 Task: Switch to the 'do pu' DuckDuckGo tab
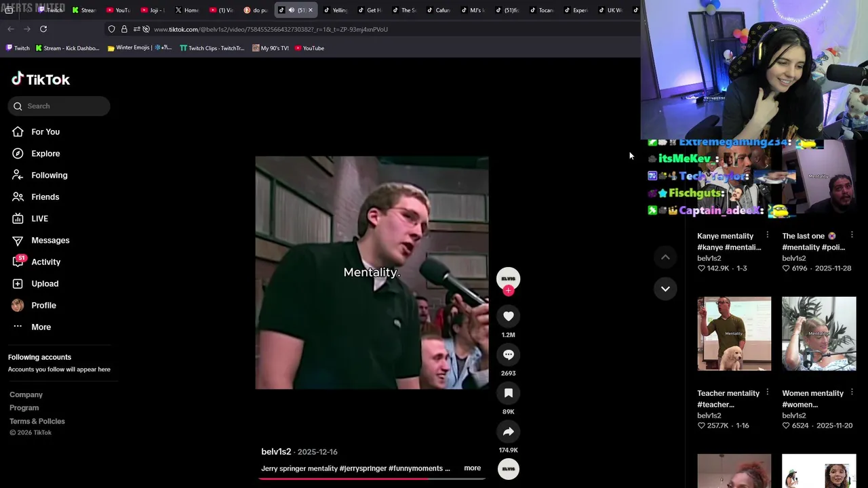coord(256,10)
